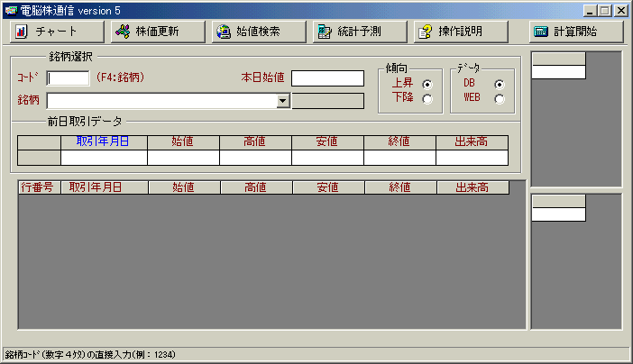Focus the コード code input field
Image resolution: width=633 pixels, height=364 pixels.
(x=68, y=78)
